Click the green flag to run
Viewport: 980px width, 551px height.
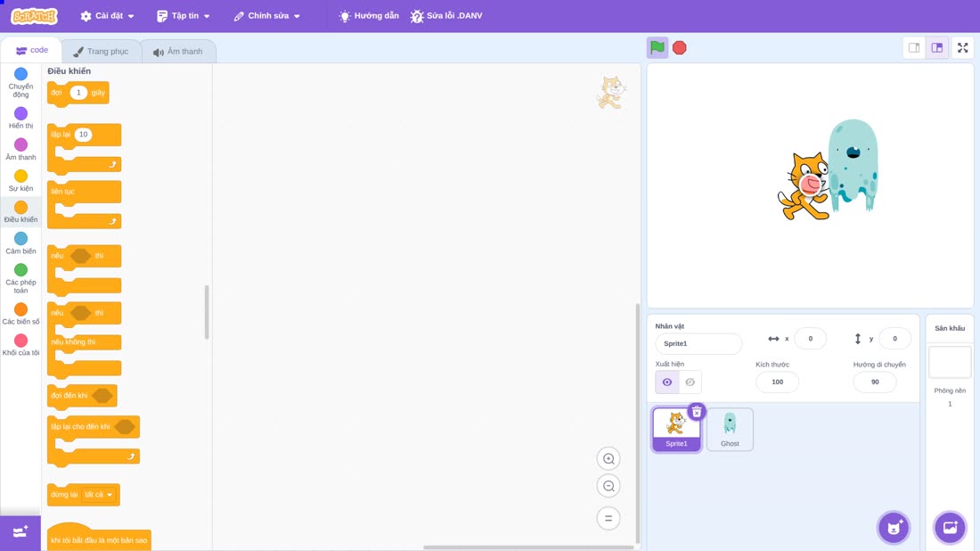657,47
